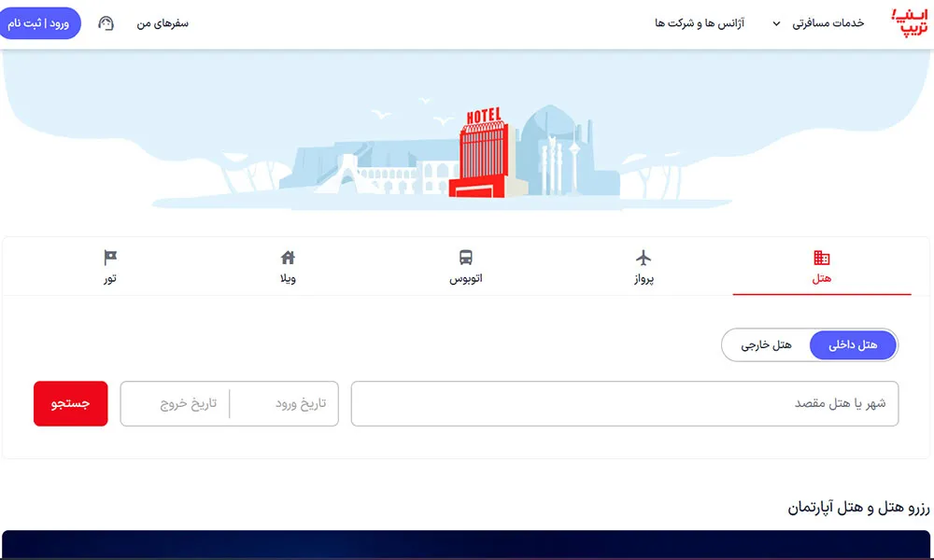Click the flag icon on تور tab
Viewport: 934px width, 560px height.
109,258
